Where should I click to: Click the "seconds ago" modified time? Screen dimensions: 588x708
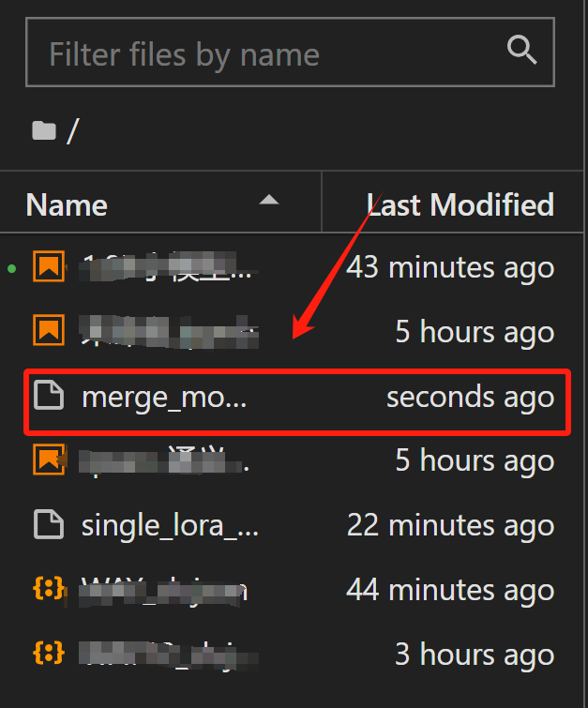point(470,398)
